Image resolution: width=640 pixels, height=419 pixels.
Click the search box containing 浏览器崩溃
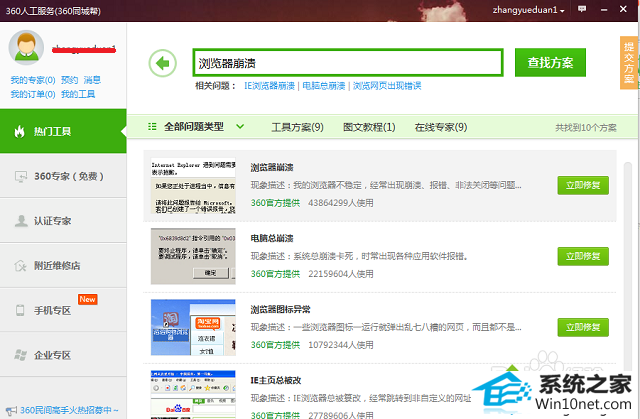click(348, 62)
